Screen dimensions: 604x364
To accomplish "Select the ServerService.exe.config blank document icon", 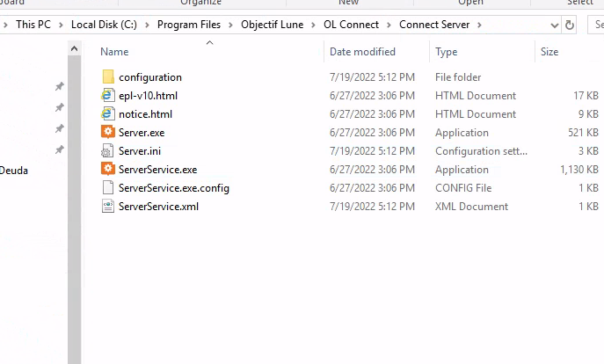I will click(x=108, y=188).
